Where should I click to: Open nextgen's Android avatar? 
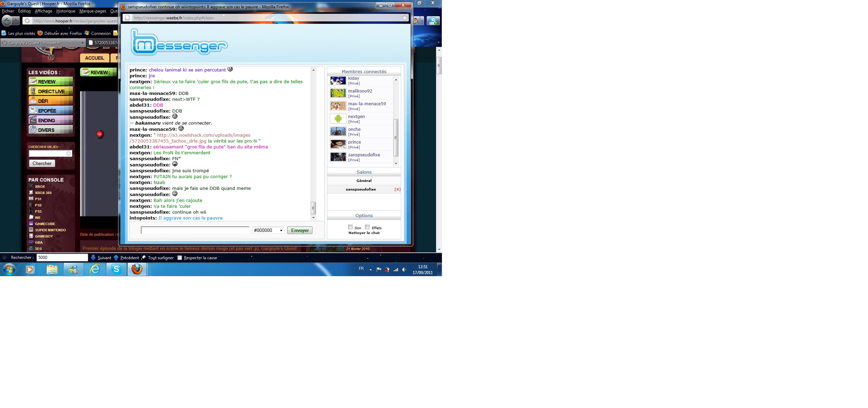pyautogui.click(x=338, y=119)
